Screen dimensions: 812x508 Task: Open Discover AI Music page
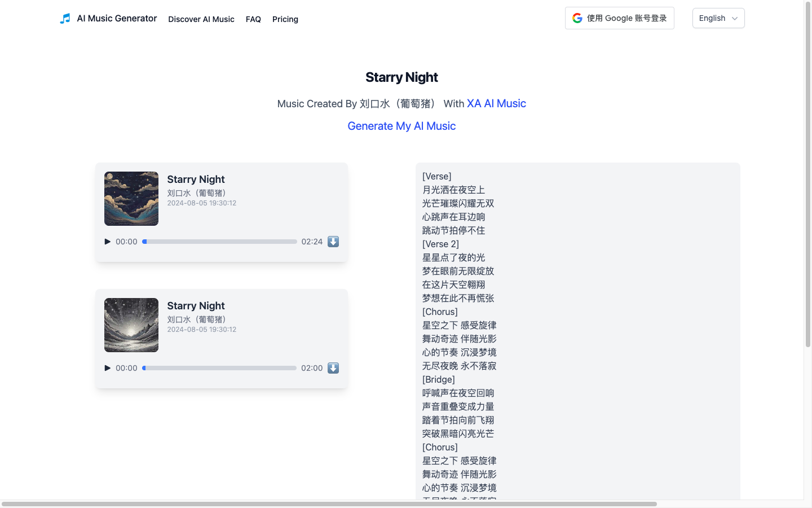pyautogui.click(x=201, y=19)
